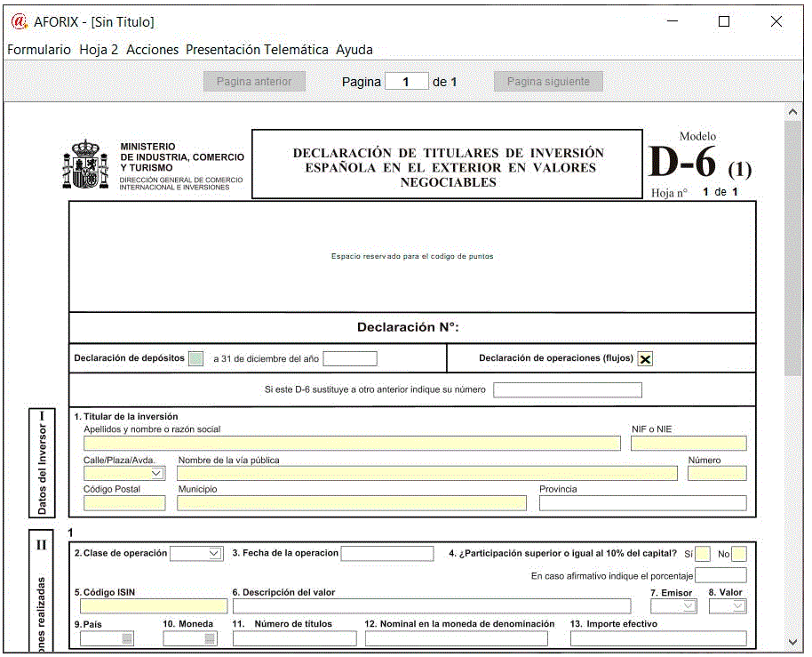Image resolution: width=812 pixels, height=657 pixels.
Task: Click the NIF o NIE field
Action: pyautogui.click(x=689, y=443)
